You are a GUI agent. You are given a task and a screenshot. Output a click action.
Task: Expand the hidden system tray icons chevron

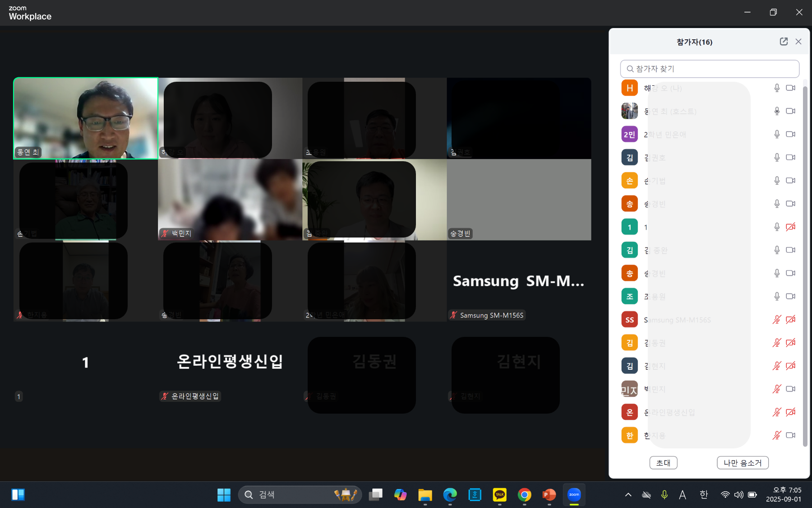click(x=628, y=495)
